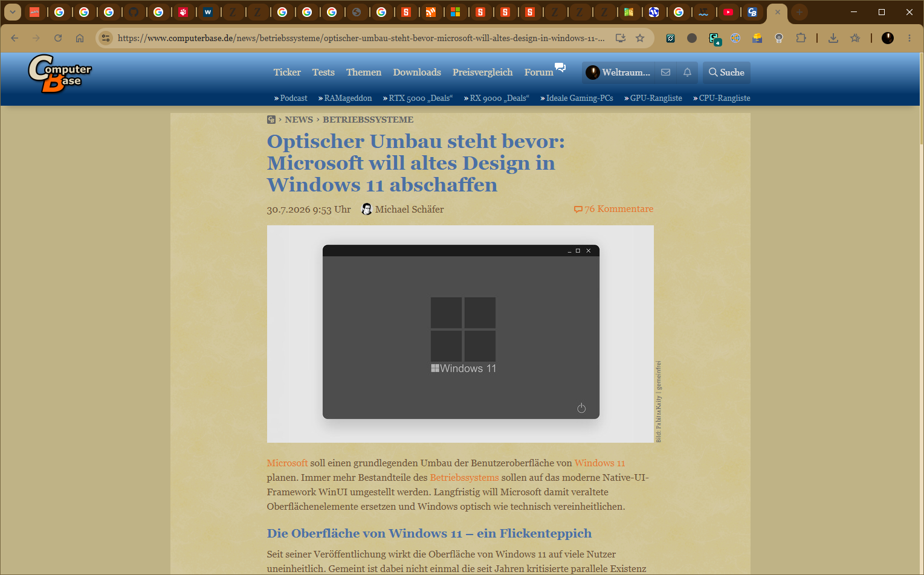Open the RTX 5000 Deals link
The height and width of the screenshot is (575, 924).
418,98
